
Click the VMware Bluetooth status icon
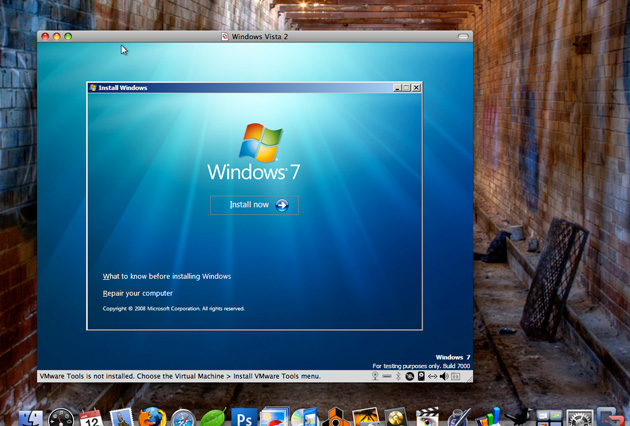click(x=398, y=376)
